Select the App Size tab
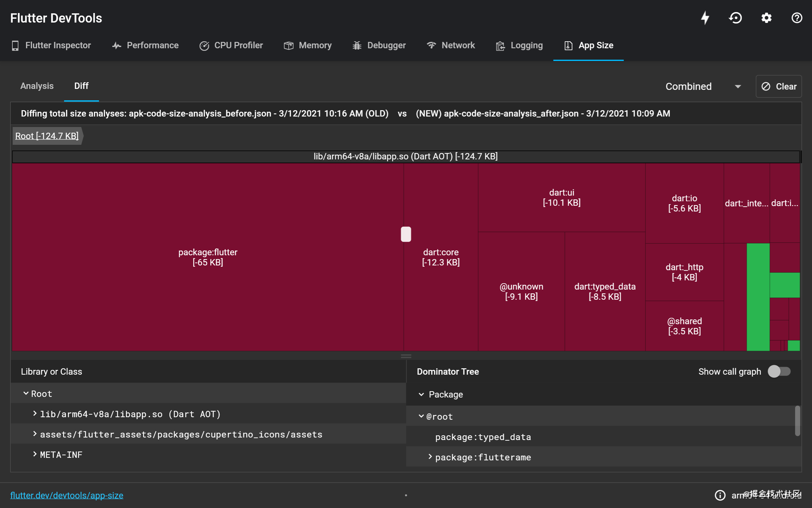 (x=588, y=45)
